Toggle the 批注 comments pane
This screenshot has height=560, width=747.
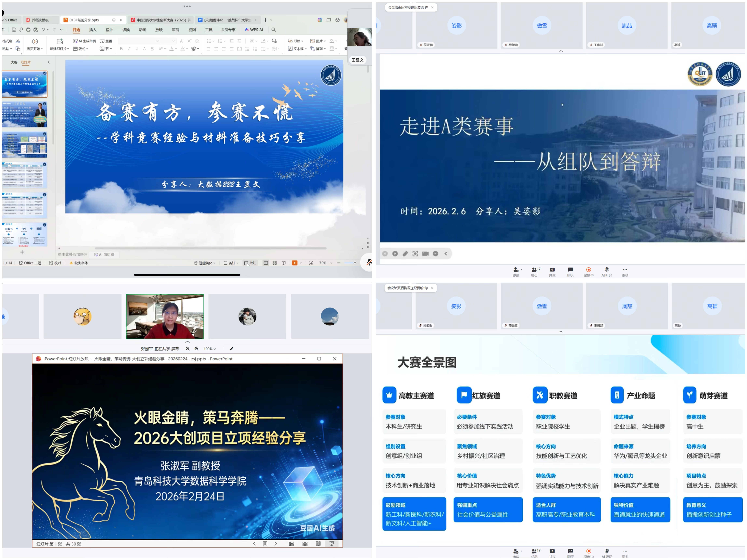pos(250,263)
